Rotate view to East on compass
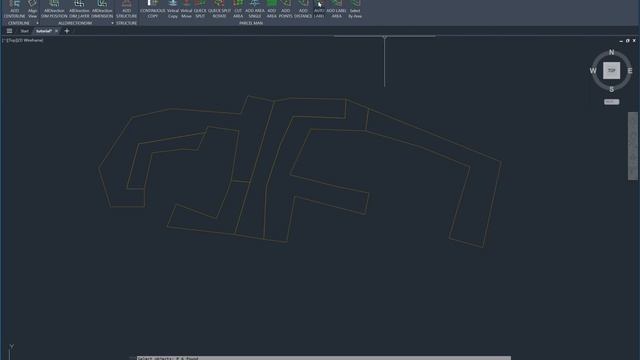 (630, 71)
